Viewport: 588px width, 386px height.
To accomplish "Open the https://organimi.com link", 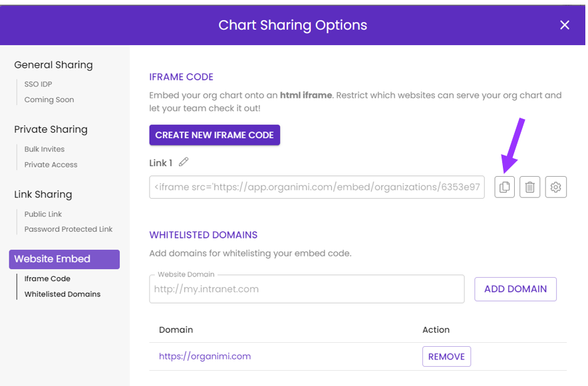I will click(205, 356).
